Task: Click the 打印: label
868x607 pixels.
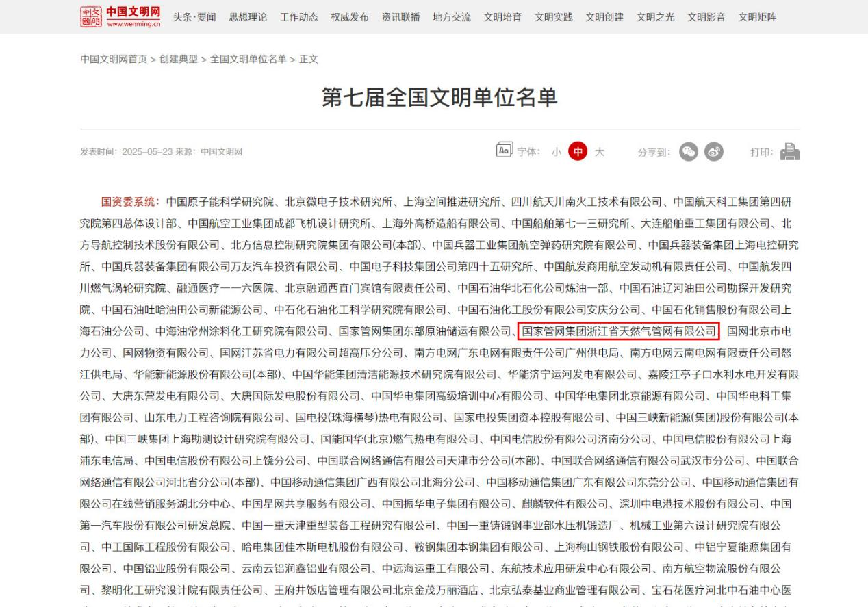Action: (x=762, y=152)
